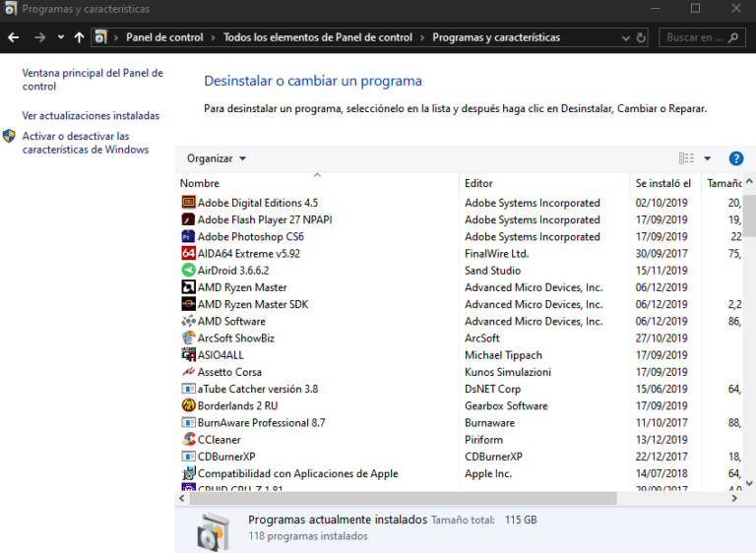Select the AirDroid green icon
Screen dimensions: 756x553
tap(188, 270)
